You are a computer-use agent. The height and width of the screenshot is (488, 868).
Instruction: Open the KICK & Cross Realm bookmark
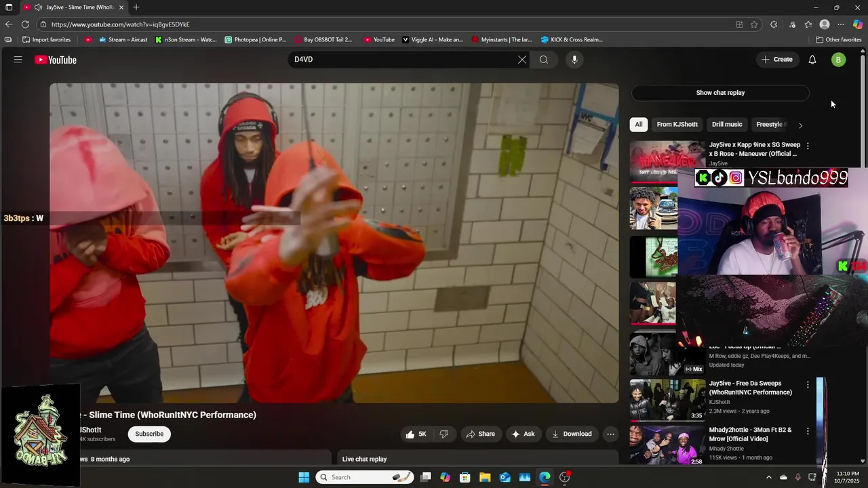tap(572, 40)
